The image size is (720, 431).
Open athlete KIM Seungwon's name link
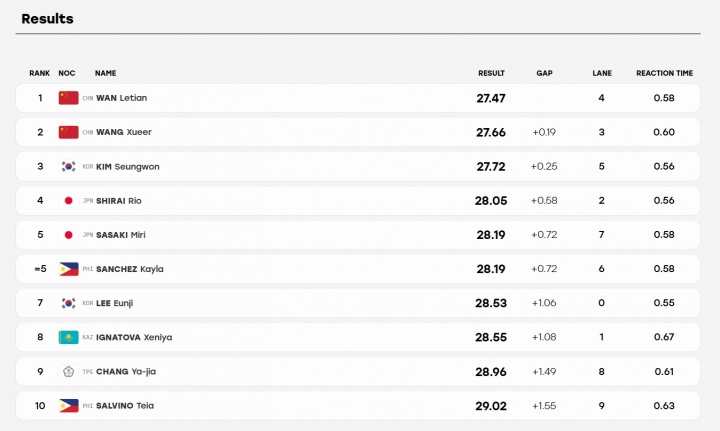pos(128,167)
